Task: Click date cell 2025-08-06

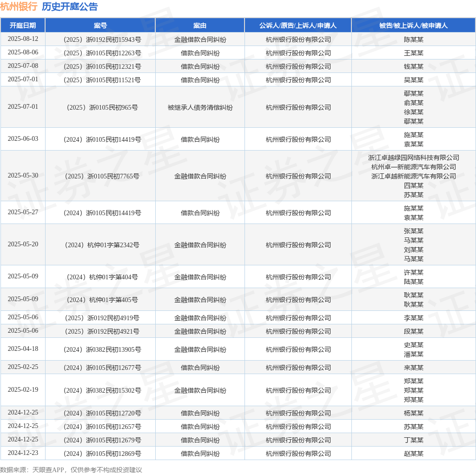Action: [x=23, y=52]
